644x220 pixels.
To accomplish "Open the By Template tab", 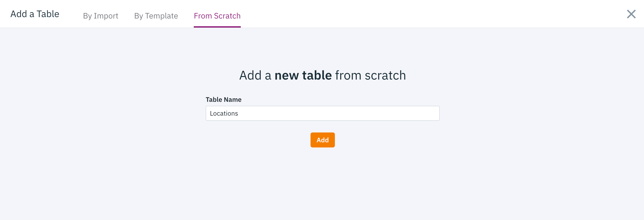I will [x=156, y=16].
